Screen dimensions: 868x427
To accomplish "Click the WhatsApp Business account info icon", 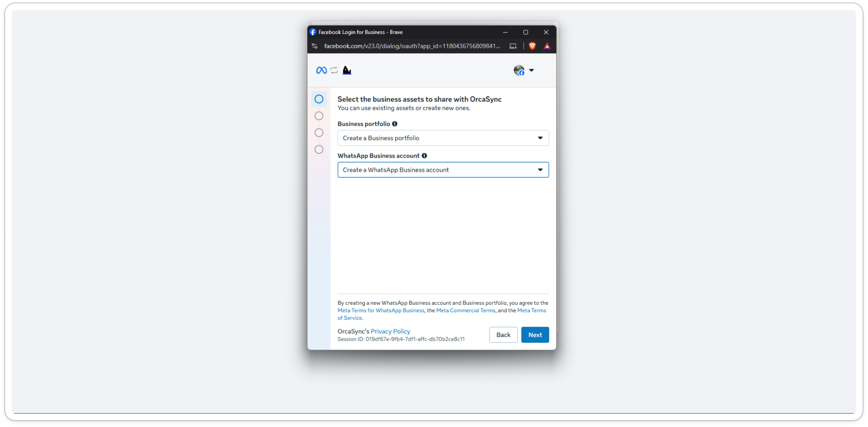I will click(x=424, y=156).
